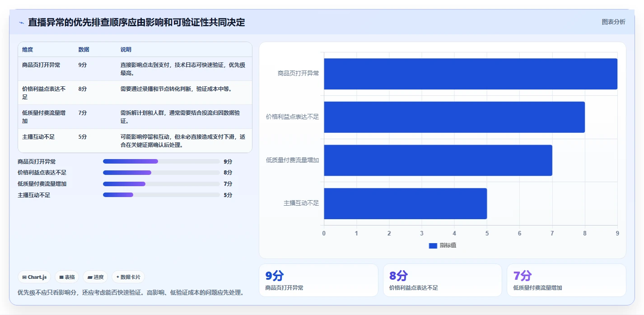Click the footer note starting 优先级不应只看影响分

tap(131, 292)
